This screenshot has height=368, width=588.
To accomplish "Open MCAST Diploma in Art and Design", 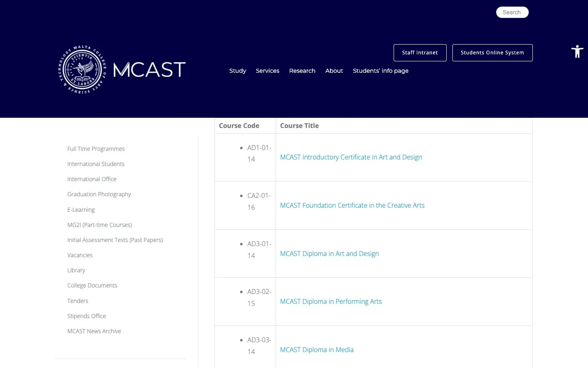I will pos(330,254).
